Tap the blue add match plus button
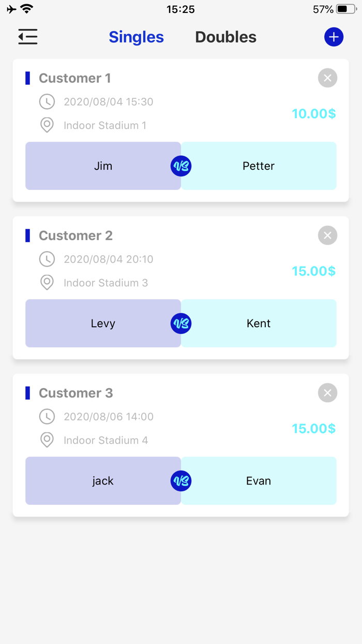 point(334,37)
